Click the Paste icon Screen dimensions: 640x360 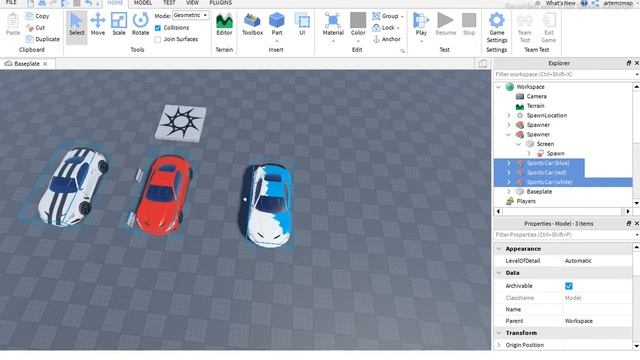(x=13, y=24)
